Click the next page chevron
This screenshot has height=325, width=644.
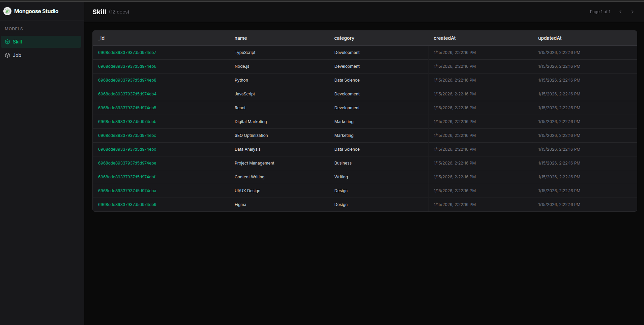pyautogui.click(x=633, y=11)
